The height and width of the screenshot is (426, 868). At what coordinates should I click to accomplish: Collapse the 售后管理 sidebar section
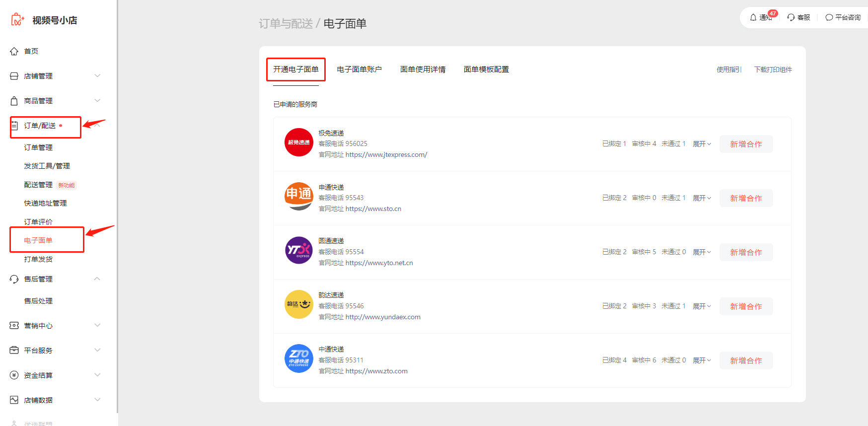coord(97,279)
